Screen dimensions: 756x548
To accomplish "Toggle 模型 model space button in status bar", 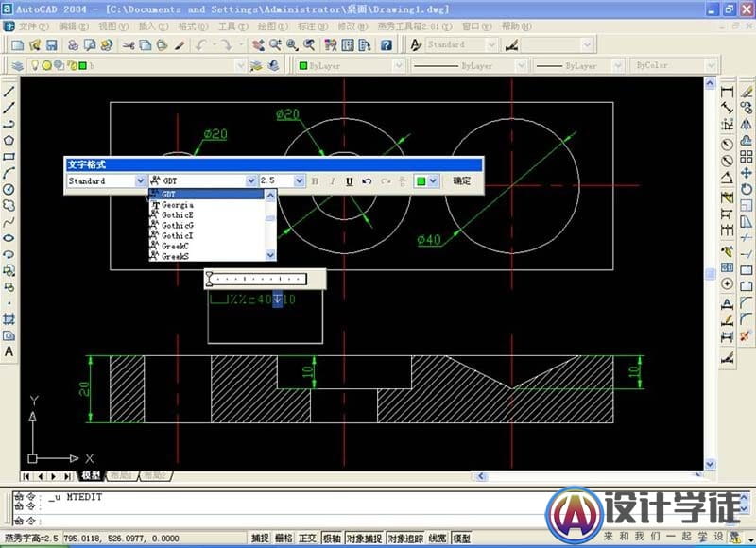I will pyautogui.click(x=461, y=538).
